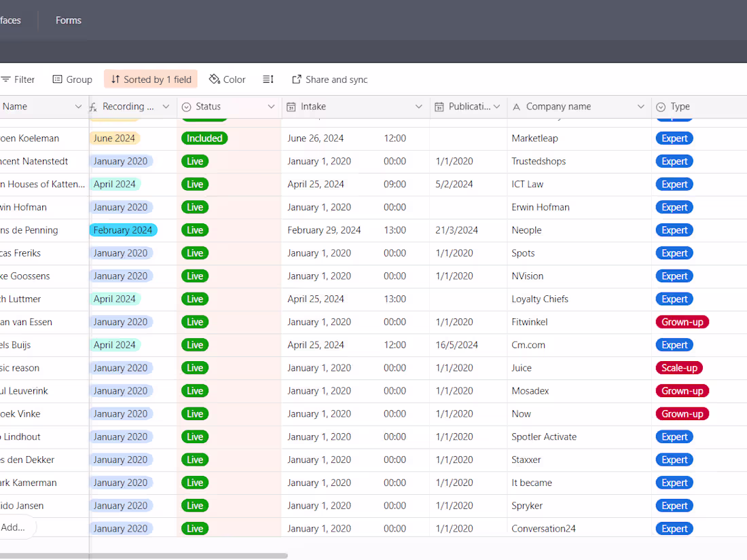This screenshot has height=560, width=747.
Task: Click the February 2024 recording cell
Action: point(123,230)
